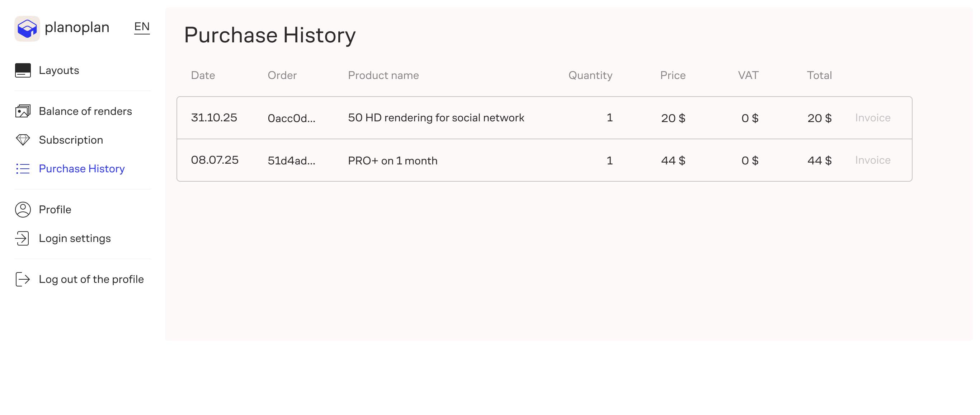Screen dimensions: 980x415
Task: Click the Subscription diamond icon
Action: [23, 140]
